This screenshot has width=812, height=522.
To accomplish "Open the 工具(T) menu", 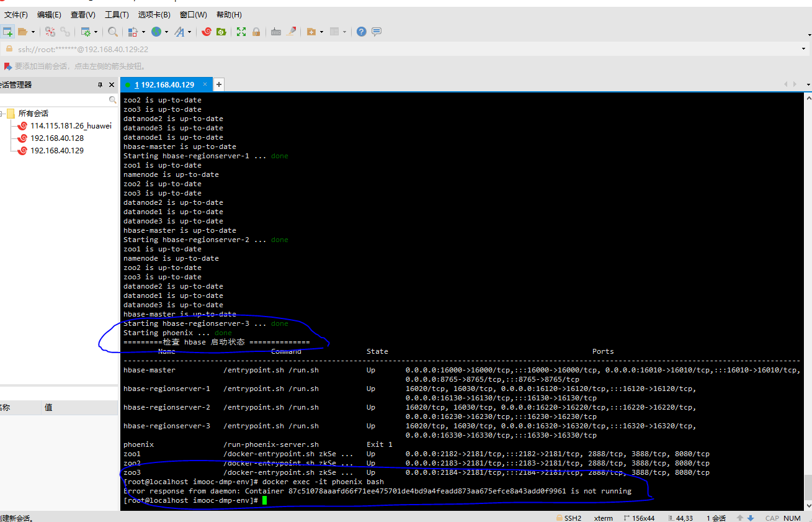I will click(117, 15).
